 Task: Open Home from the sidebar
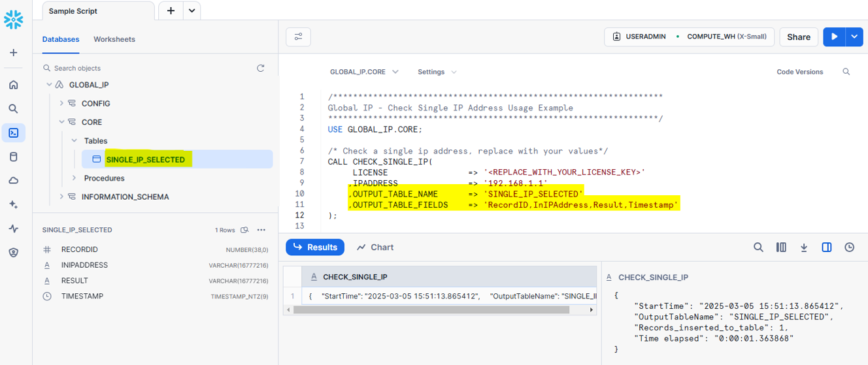point(13,85)
